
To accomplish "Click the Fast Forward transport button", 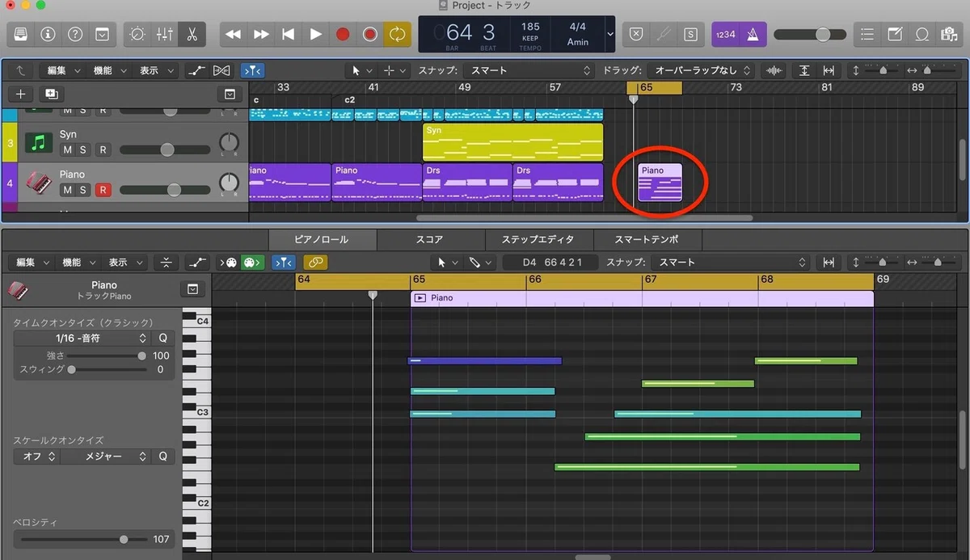I will (261, 34).
